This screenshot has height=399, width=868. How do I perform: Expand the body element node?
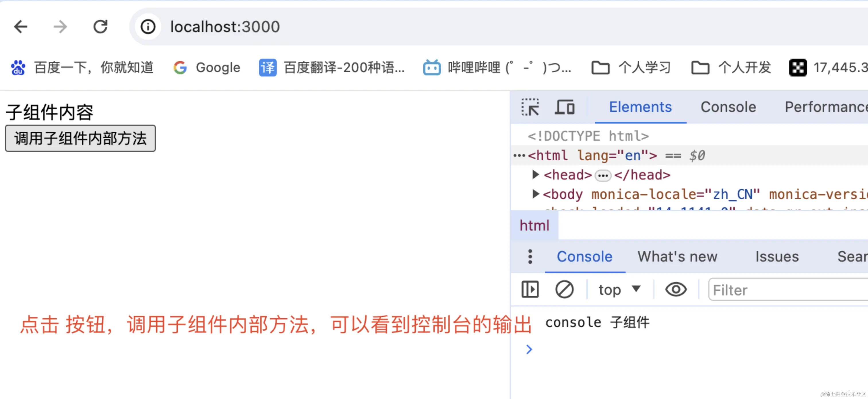click(535, 194)
